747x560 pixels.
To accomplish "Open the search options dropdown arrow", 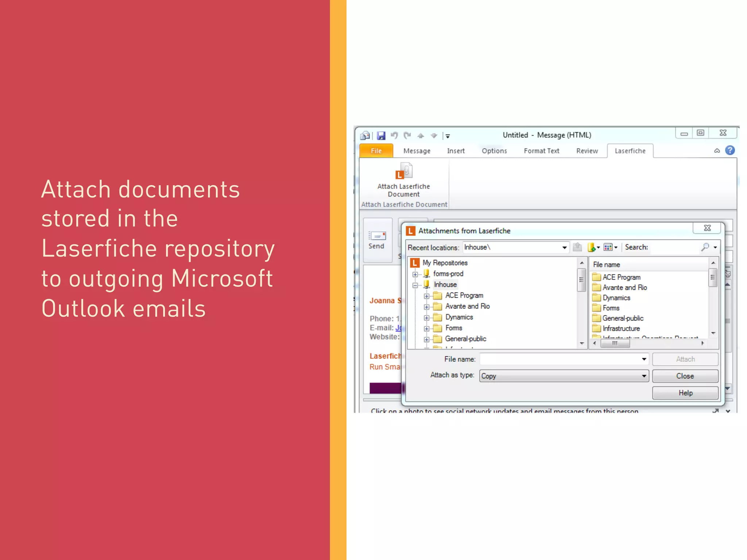I will click(x=715, y=248).
